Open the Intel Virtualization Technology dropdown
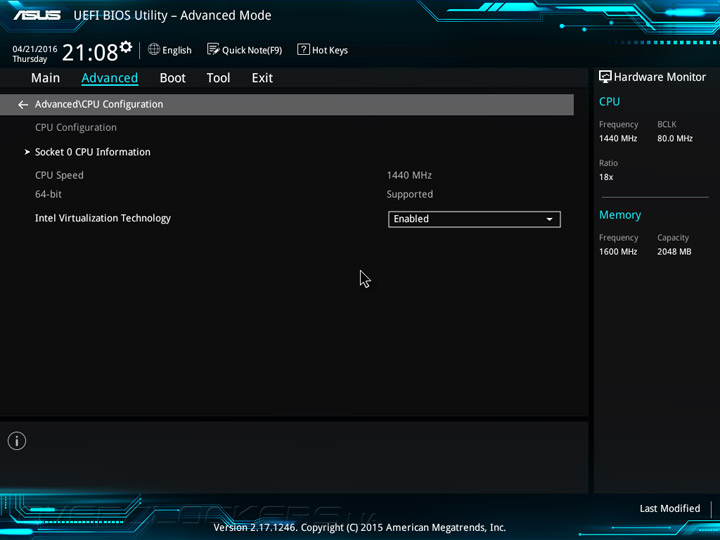The image size is (720, 540). (x=474, y=219)
